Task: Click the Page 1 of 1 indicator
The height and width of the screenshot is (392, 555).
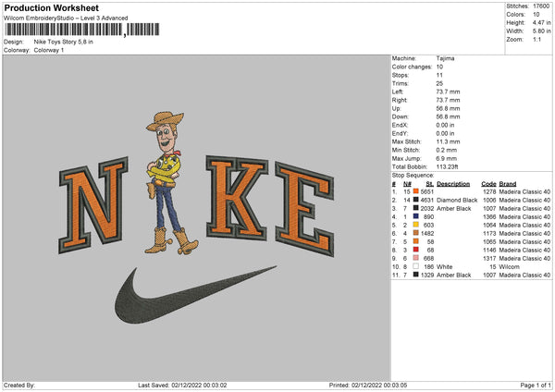Action: pos(536,386)
